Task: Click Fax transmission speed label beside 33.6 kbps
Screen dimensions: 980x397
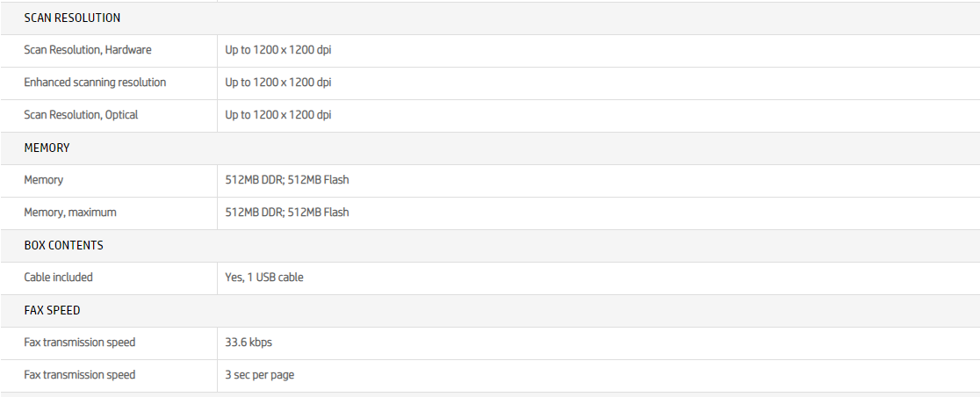Action: coord(79,343)
